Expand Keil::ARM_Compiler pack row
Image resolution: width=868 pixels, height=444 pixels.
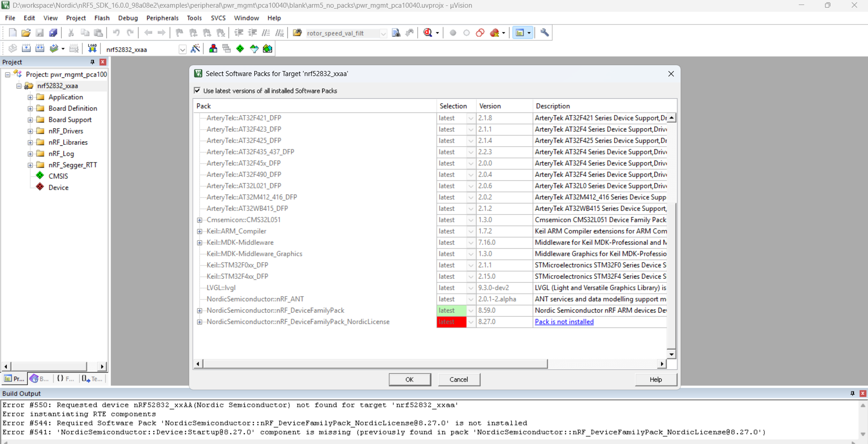[x=200, y=231]
